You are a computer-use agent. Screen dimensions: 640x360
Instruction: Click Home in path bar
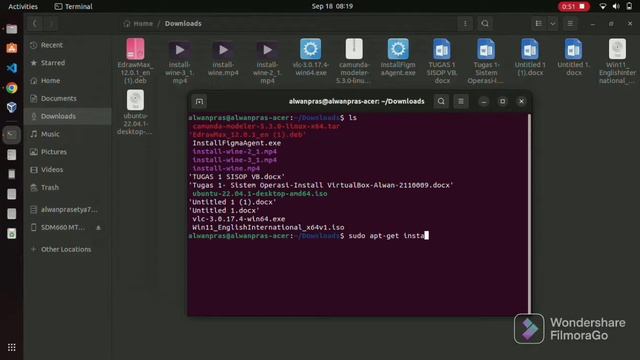[x=138, y=24]
